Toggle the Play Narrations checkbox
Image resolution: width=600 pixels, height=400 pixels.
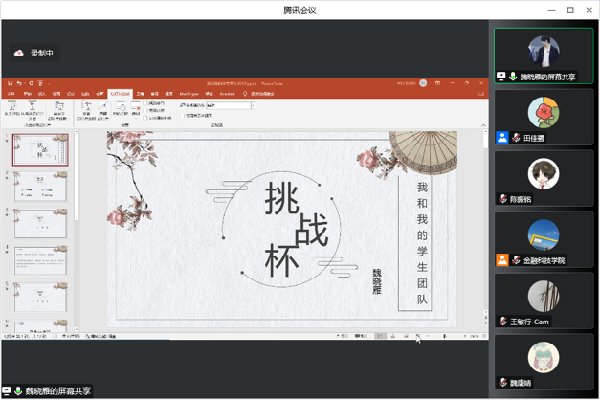(147, 103)
